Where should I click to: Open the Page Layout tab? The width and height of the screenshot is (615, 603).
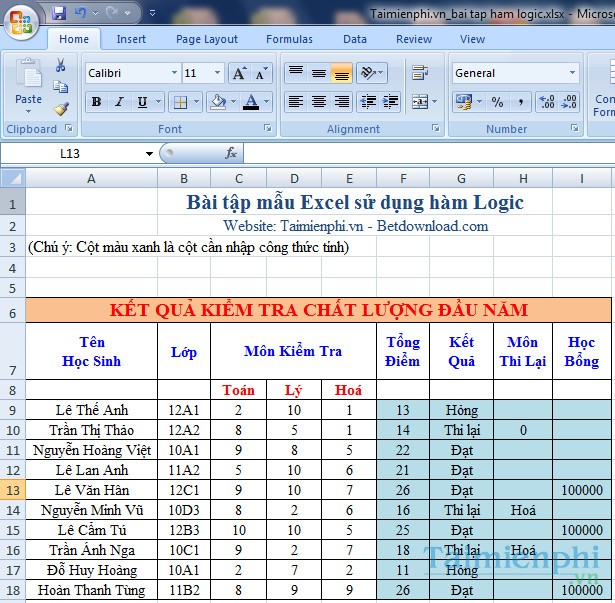(207, 39)
